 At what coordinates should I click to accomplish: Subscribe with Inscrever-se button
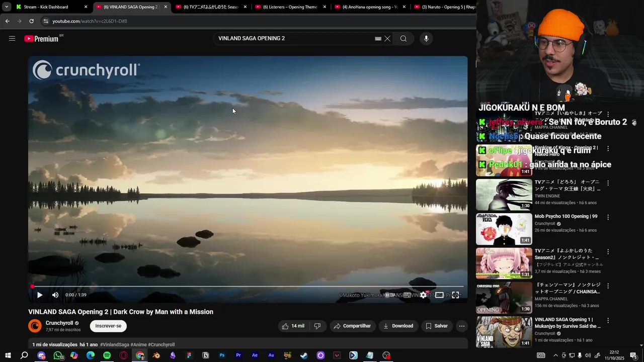tap(108, 326)
